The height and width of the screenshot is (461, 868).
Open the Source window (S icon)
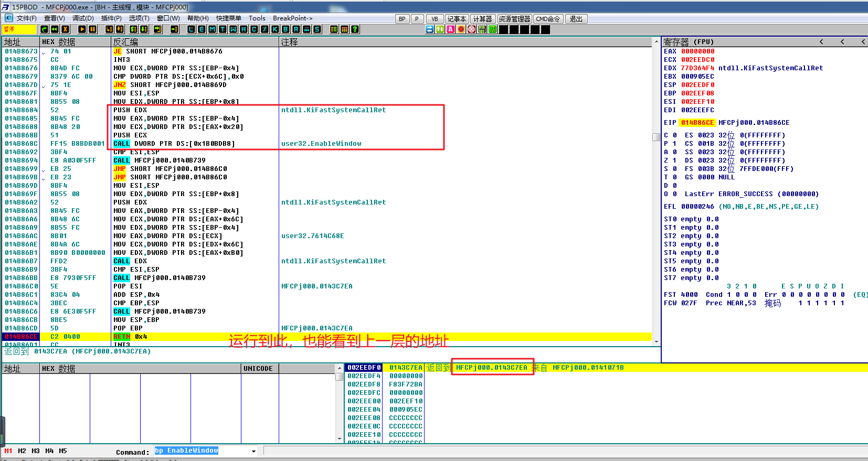point(317,29)
